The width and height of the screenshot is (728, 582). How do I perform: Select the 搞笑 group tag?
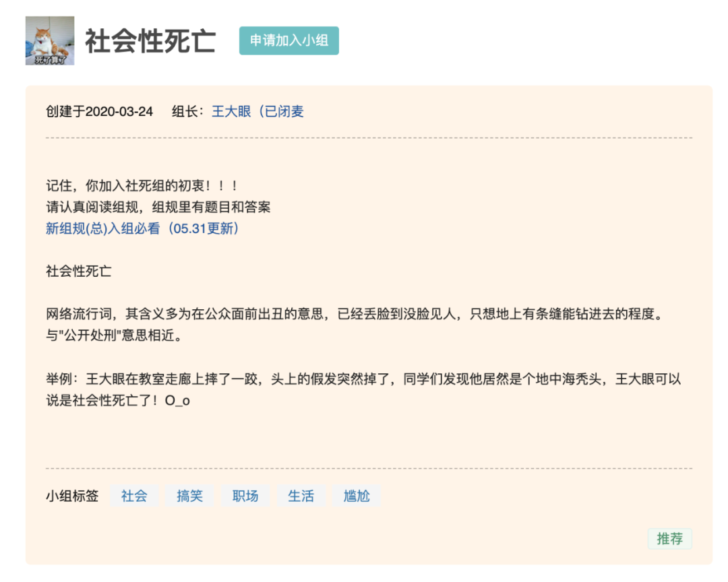(189, 496)
